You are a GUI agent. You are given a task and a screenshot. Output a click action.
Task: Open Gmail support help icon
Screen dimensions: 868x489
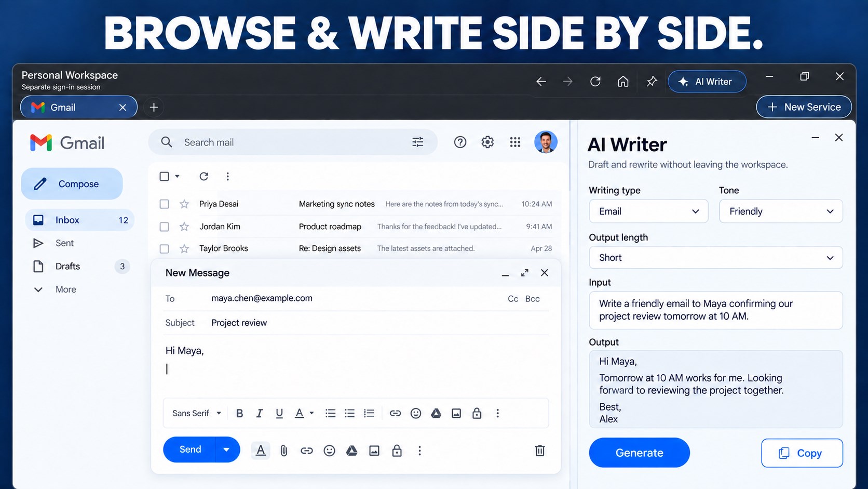coord(460,142)
